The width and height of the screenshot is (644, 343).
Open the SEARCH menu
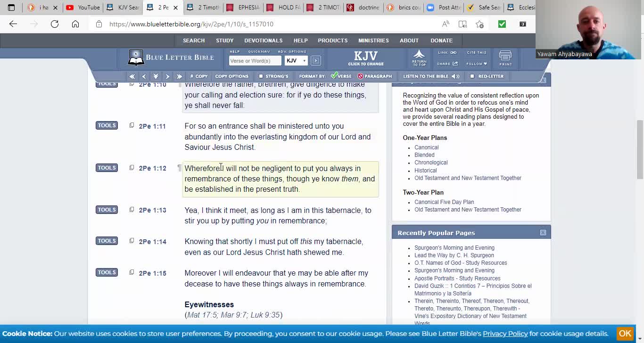coord(194,41)
